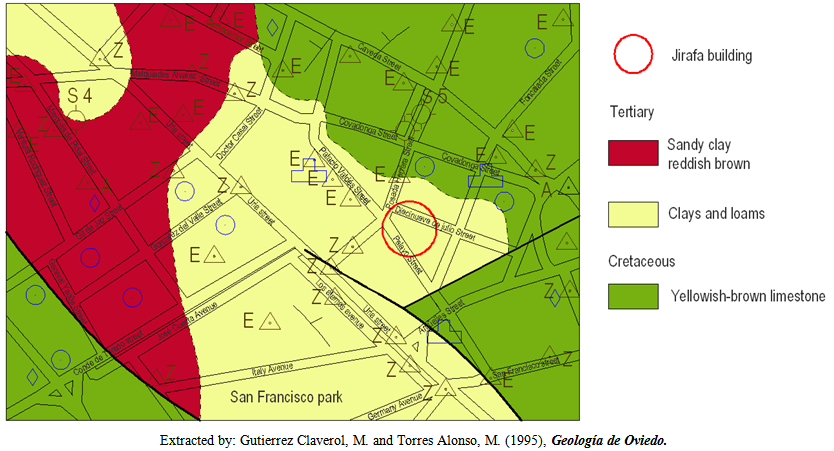The image size is (834, 451).
Task: Select the yellow Clays and loams swatch
Action: (x=632, y=212)
